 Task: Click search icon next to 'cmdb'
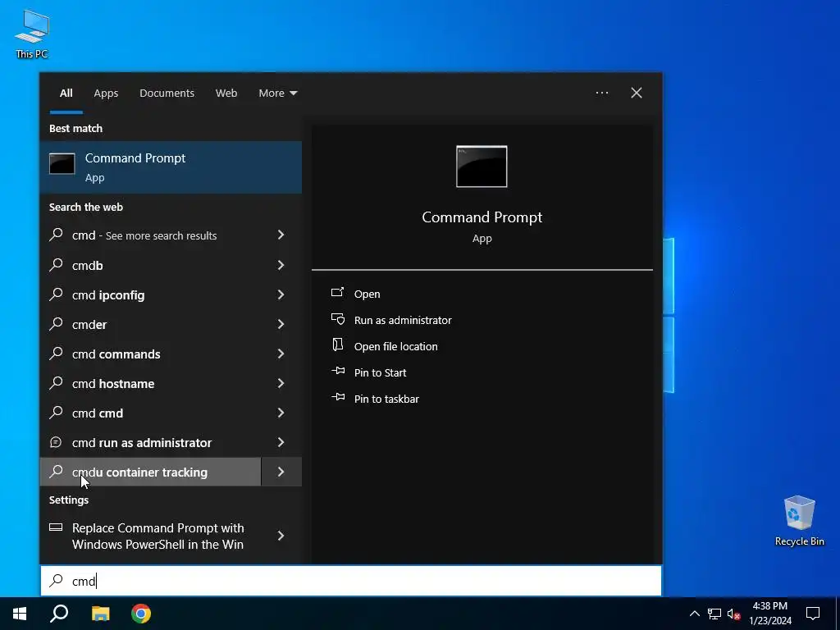56,265
